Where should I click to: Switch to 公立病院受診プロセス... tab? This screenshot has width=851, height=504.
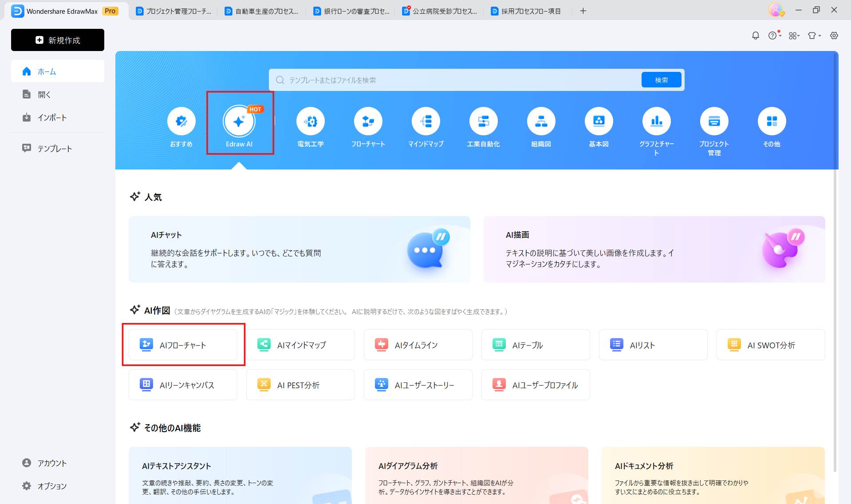click(x=440, y=11)
